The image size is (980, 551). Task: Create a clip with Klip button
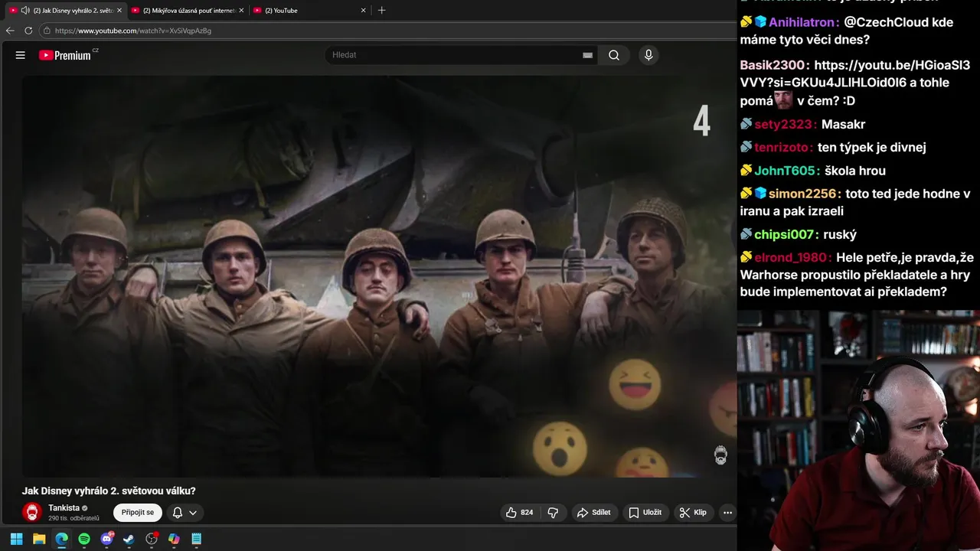tap(693, 513)
